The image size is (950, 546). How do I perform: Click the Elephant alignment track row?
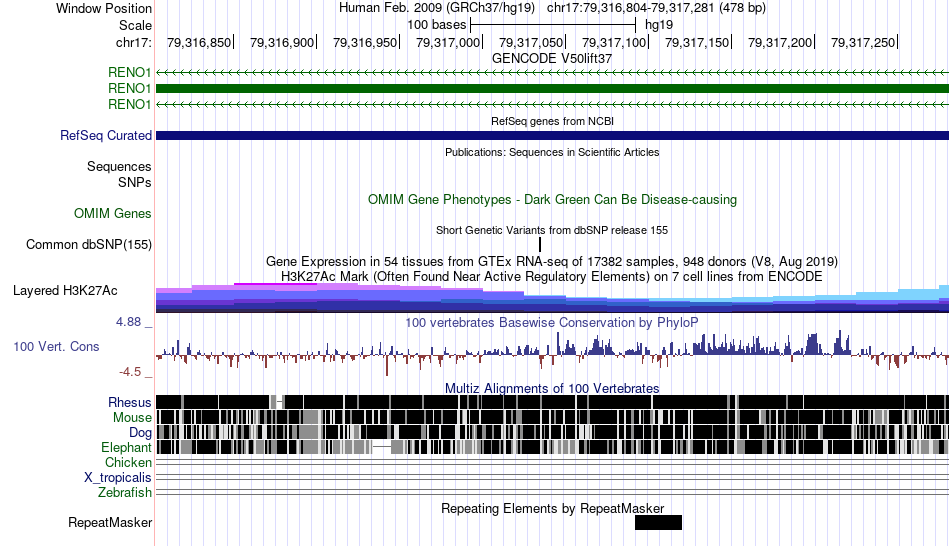click(553, 447)
